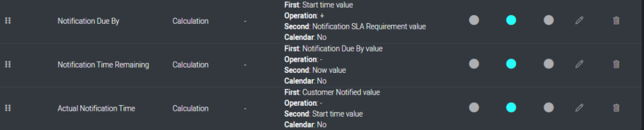Edit the Notification Due By field
Screen dimensions: 644x130
point(580,20)
